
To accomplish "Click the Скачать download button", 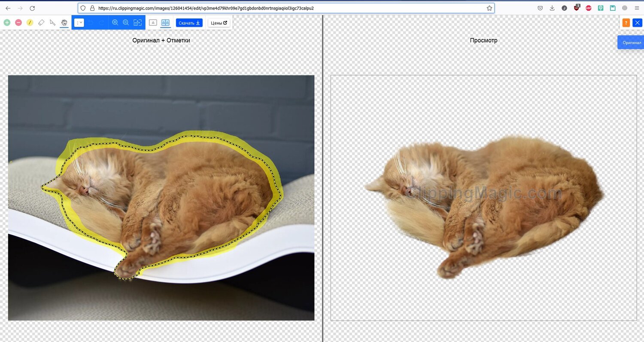I will click(x=189, y=23).
